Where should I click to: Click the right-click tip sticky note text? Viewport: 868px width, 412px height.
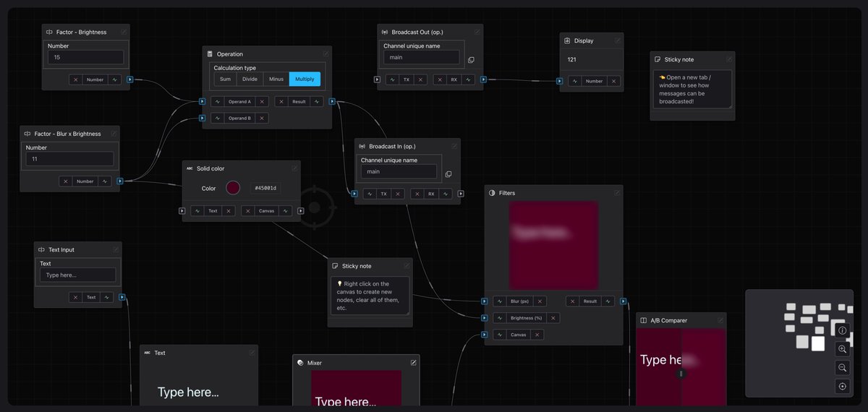[370, 296]
